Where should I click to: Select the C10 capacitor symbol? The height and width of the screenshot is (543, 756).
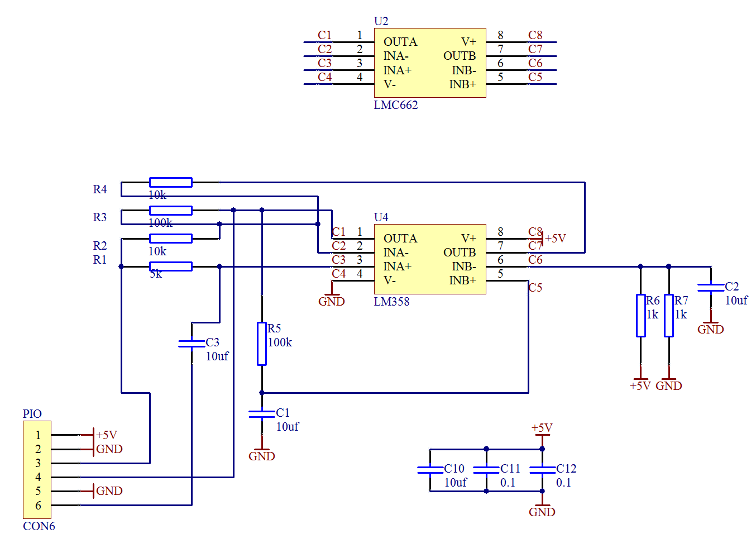click(x=430, y=470)
